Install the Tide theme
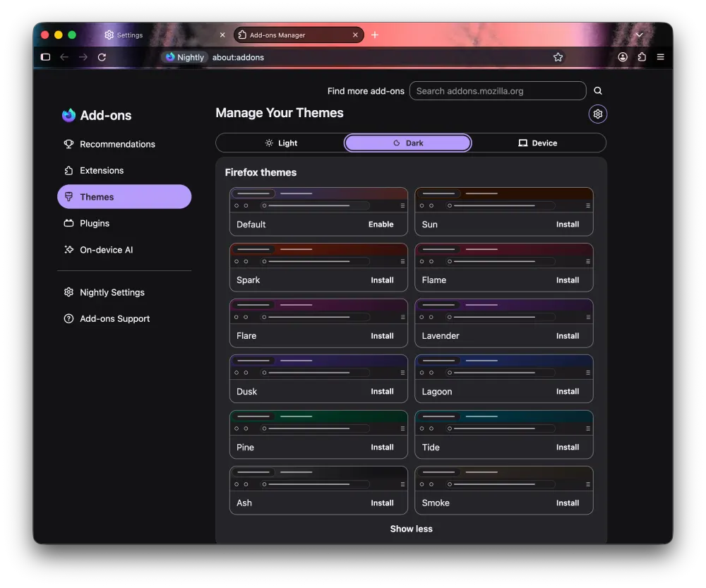Screen dimensions: 706x588 568,447
